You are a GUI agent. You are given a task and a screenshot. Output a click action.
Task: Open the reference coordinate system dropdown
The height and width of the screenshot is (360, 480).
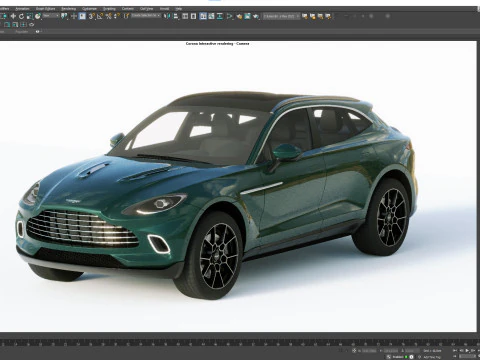coord(51,16)
